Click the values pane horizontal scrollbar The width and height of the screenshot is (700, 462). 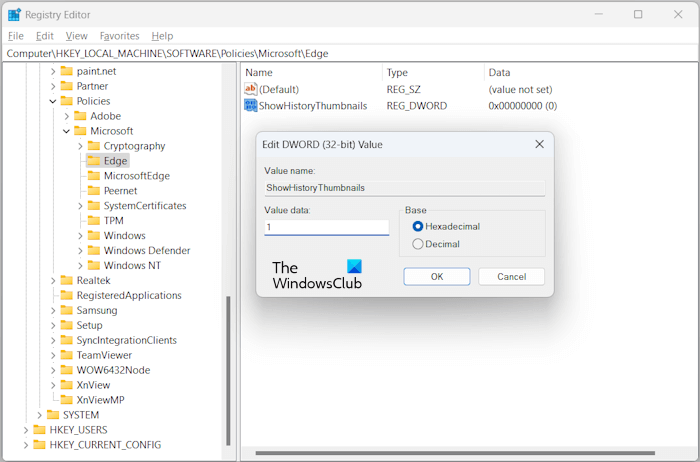(455, 453)
